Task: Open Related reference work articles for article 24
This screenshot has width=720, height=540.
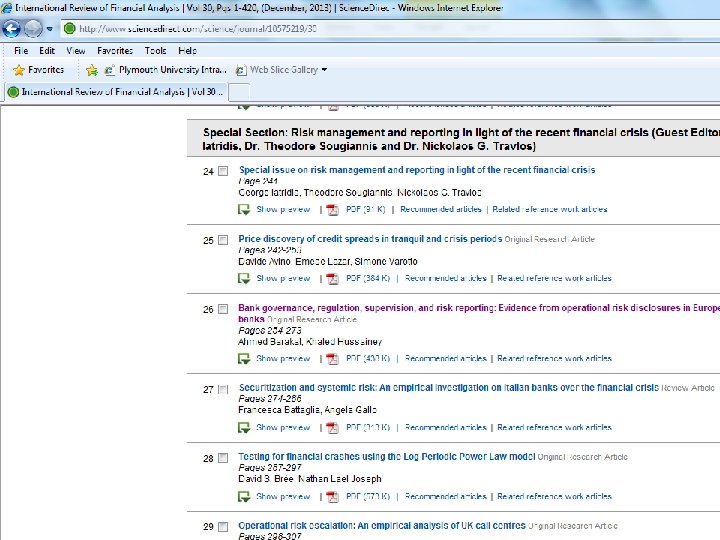Action: coord(550,209)
